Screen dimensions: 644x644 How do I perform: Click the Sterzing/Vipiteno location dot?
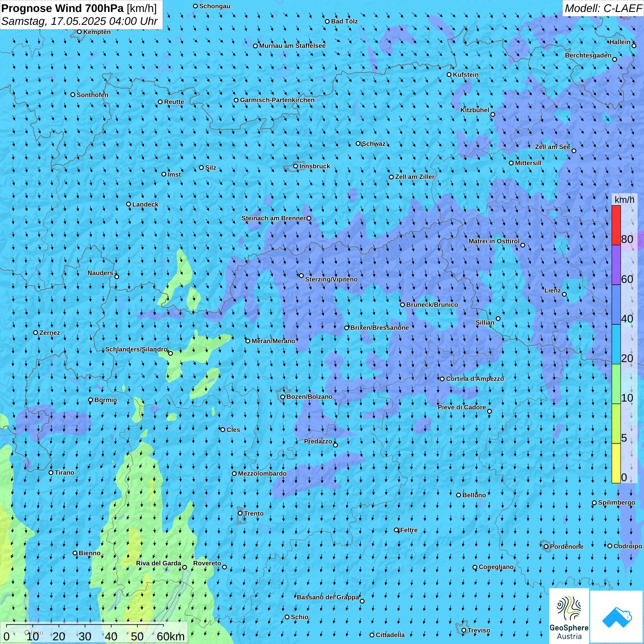pos(301,276)
